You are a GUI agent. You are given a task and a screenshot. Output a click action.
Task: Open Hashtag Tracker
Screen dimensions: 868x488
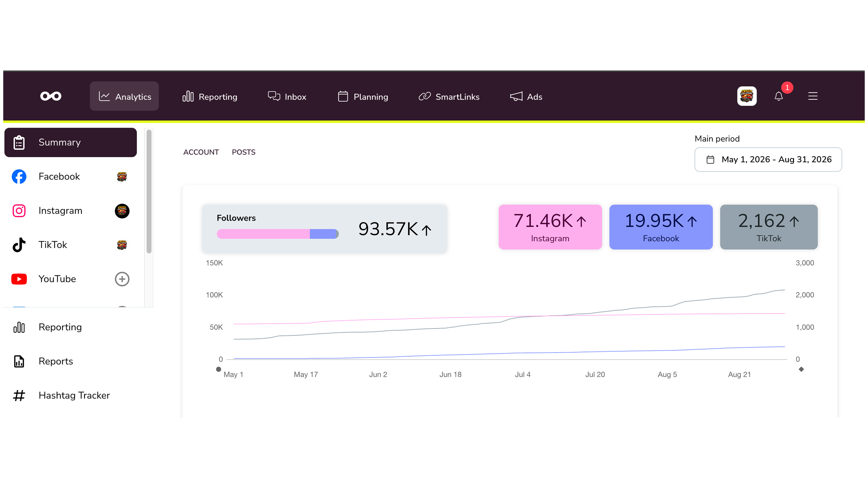tap(74, 396)
